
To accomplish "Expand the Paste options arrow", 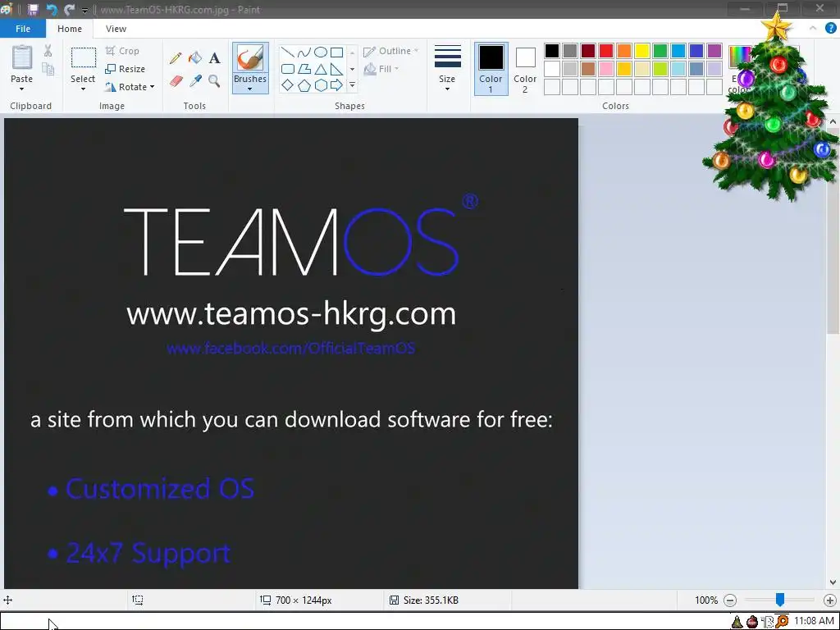I will [x=22, y=89].
